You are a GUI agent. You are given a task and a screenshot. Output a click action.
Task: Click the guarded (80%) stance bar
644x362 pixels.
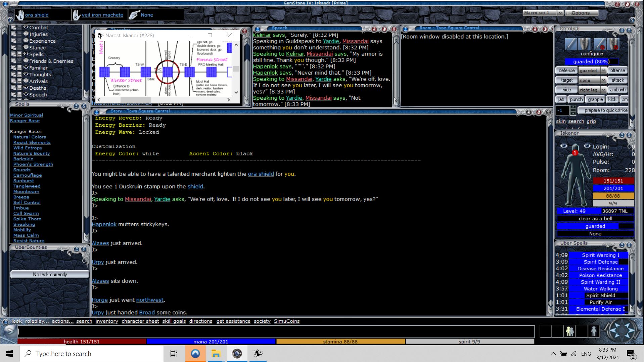[591, 61]
